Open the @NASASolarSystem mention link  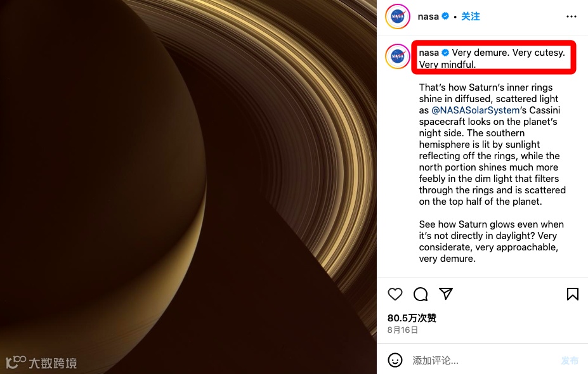[x=476, y=110]
